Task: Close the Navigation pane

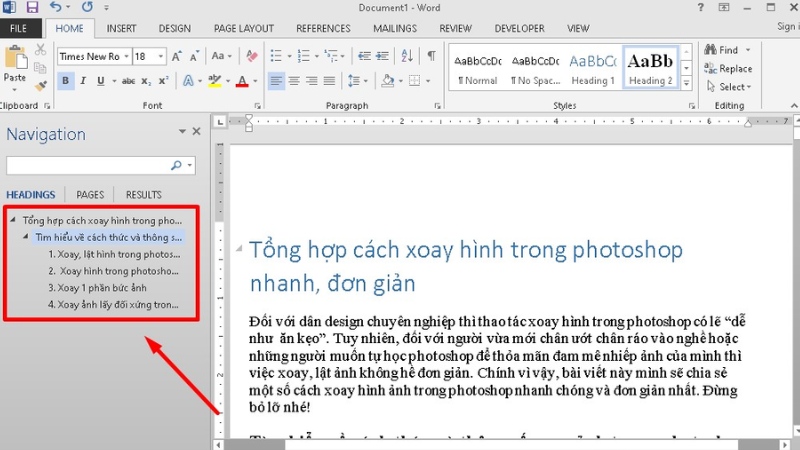Action: pos(196,132)
